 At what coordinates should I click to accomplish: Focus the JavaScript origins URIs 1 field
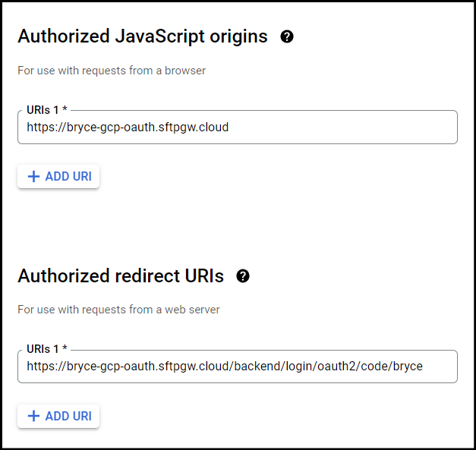pos(238,127)
